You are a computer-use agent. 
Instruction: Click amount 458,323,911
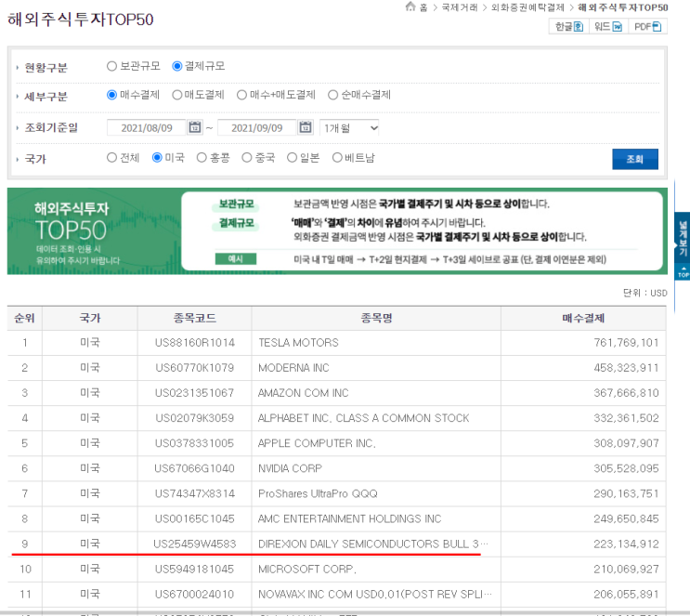[x=626, y=368]
